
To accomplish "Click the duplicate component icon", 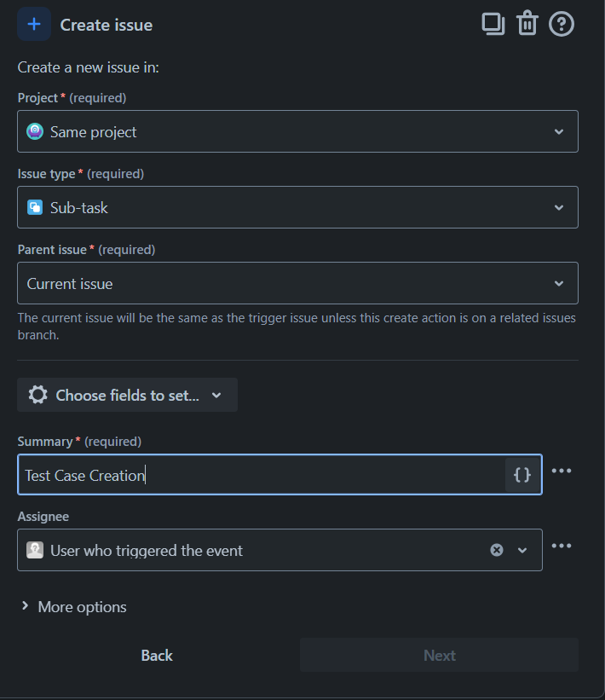I will 493,23.
